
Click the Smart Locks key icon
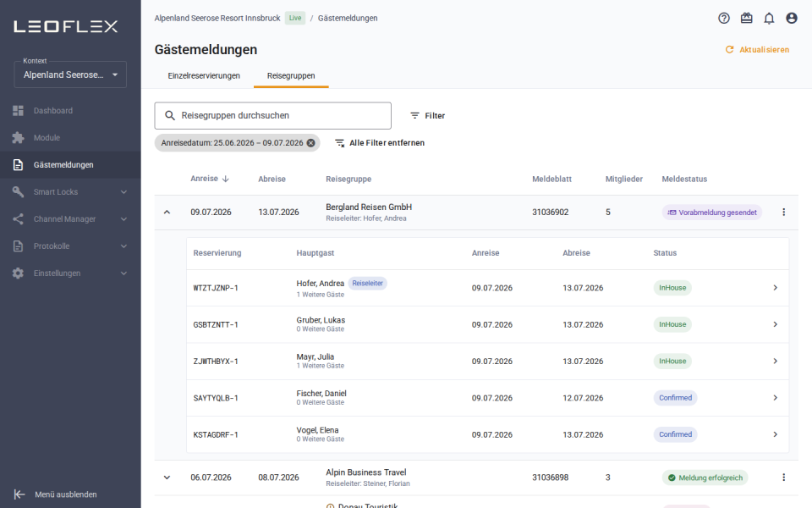pyautogui.click(x=18, y=192)
